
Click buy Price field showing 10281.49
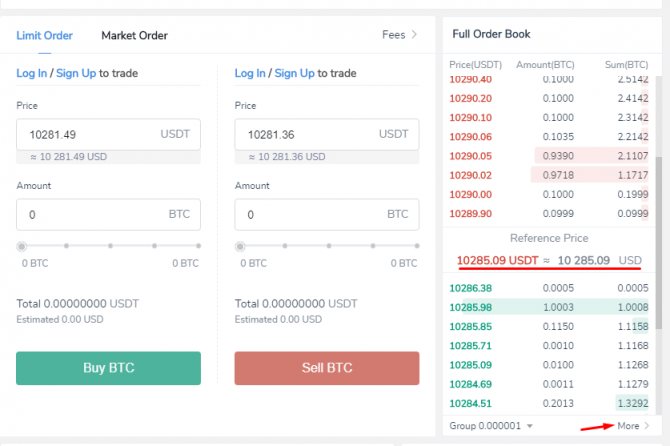(109, 134)
